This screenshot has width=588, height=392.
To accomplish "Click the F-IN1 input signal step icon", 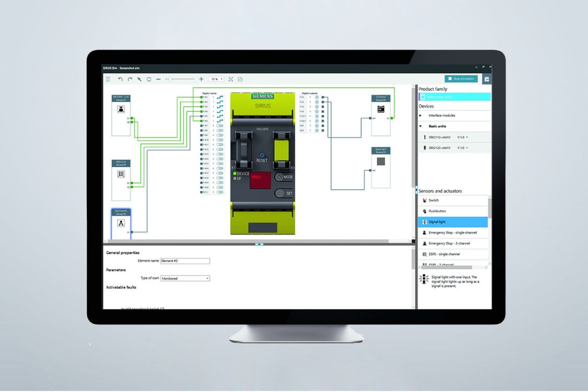I will pyautogui.click(x=220, y=97).
